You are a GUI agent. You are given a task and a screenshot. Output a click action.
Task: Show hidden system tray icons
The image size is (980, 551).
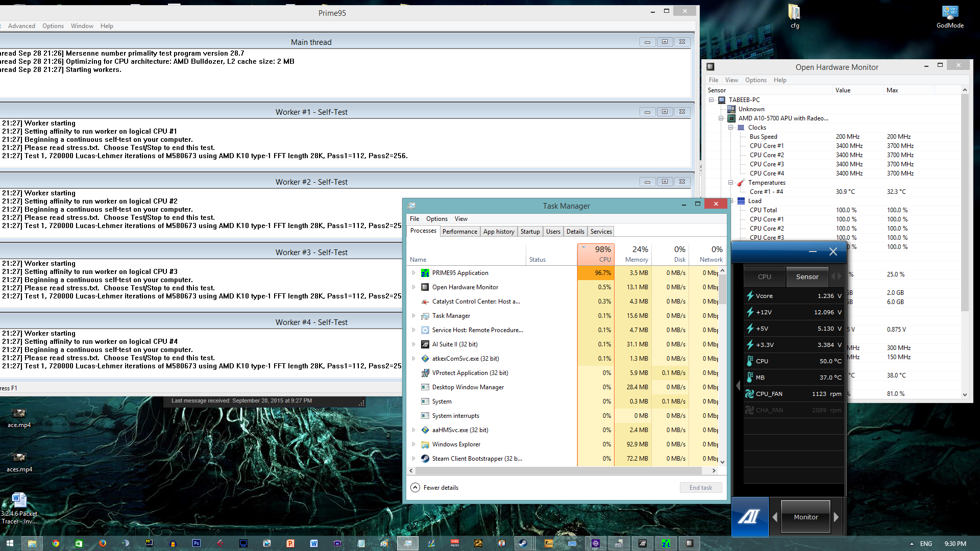912,544
